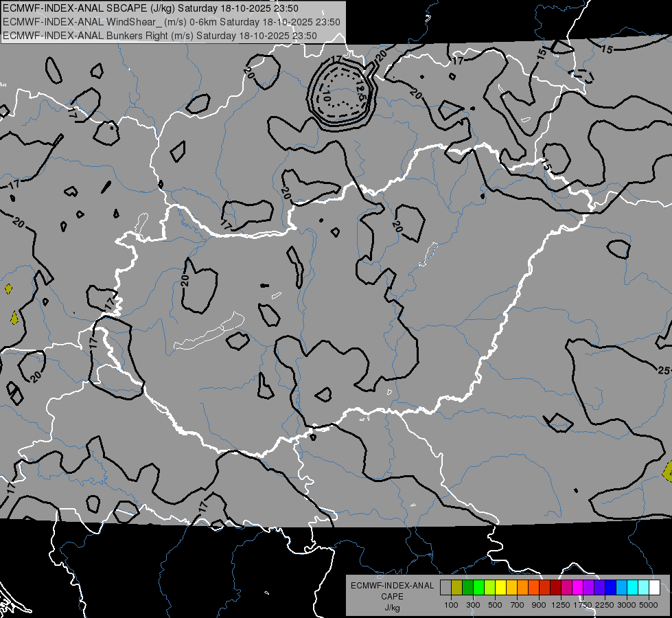
Task: Click the olive CAPE legend swatch
Action: (457, 588)
